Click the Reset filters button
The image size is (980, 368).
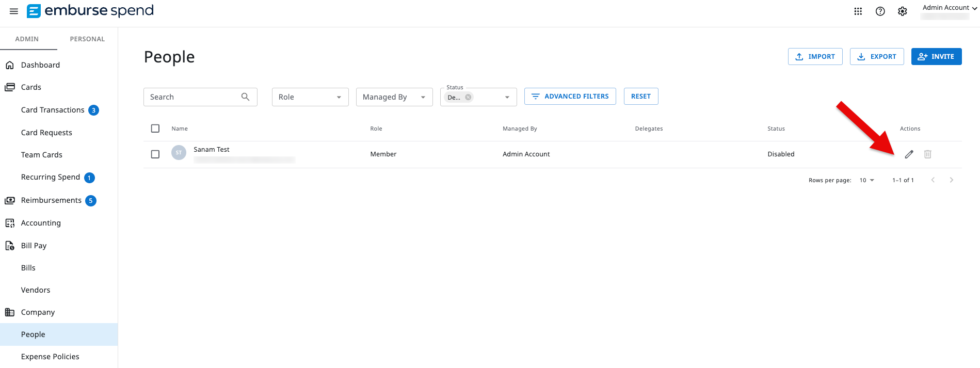point(640,97)
